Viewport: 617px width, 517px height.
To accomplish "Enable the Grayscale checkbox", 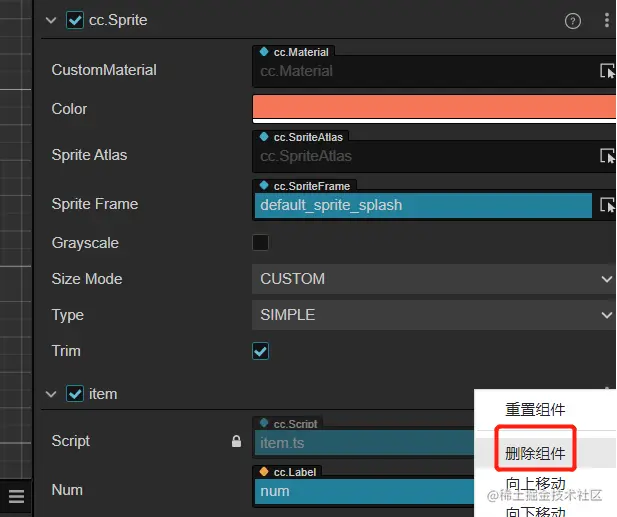I will (261, 242).
